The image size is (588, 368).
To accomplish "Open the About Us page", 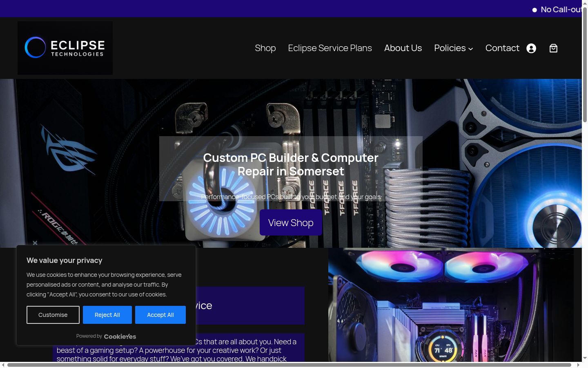I will [403, 48].
